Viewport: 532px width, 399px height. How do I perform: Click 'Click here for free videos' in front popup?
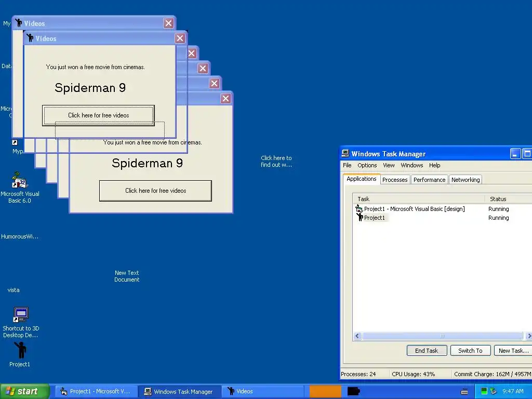click(98, 115)
